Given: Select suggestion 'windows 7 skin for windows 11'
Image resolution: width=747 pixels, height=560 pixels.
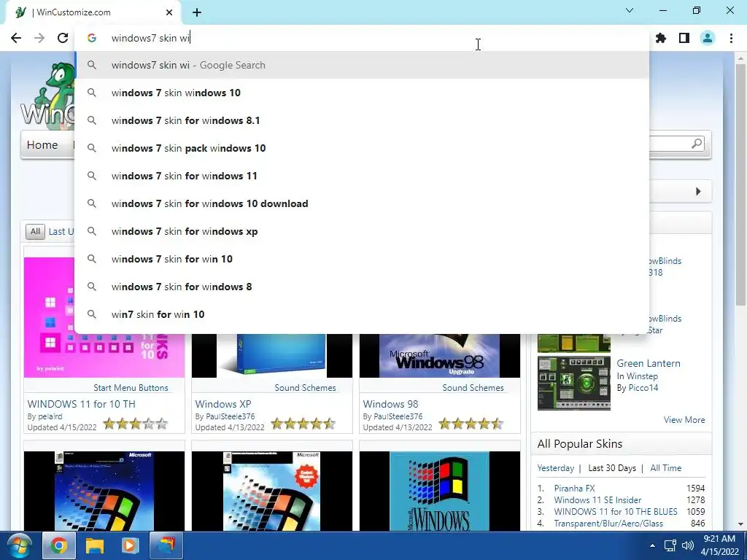Looking at the screenshot, I should pos(362,176).
